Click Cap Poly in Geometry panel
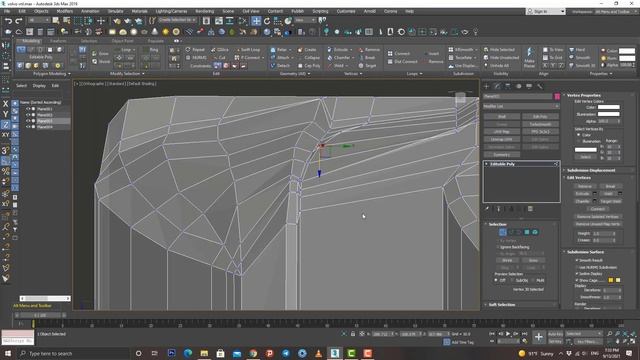 click(x=309, y=65)
